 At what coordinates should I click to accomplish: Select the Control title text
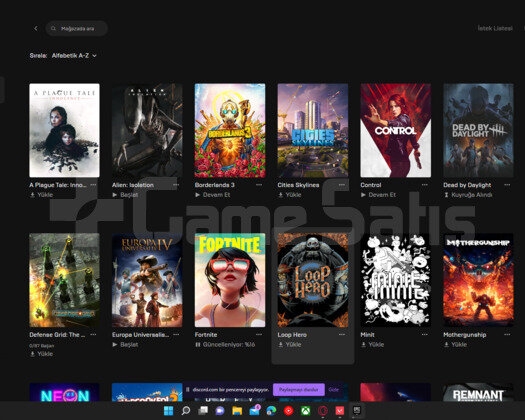pos(371,185)
